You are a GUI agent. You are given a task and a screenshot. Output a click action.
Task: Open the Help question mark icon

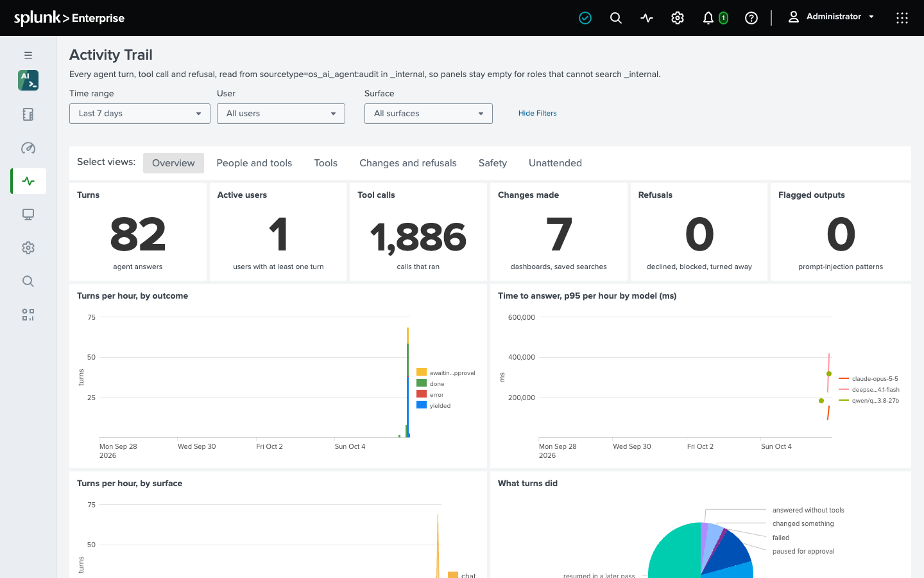click(751, 18)
